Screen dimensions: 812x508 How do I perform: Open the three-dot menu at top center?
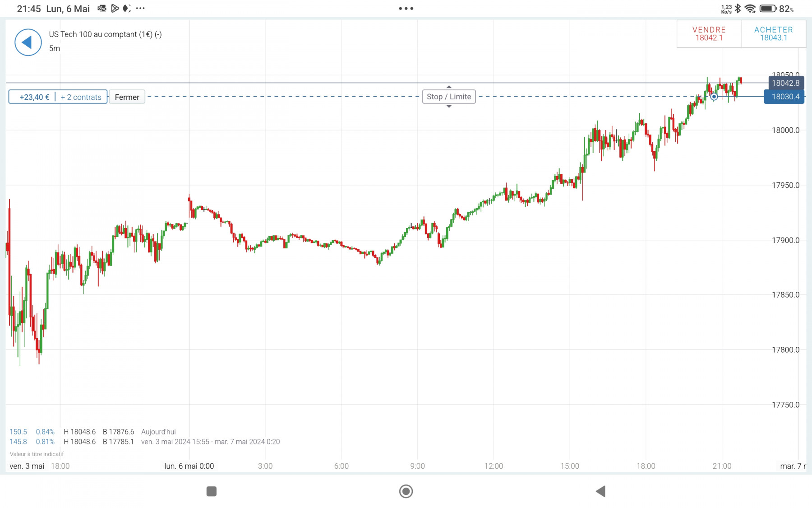[x=406, y=9]
